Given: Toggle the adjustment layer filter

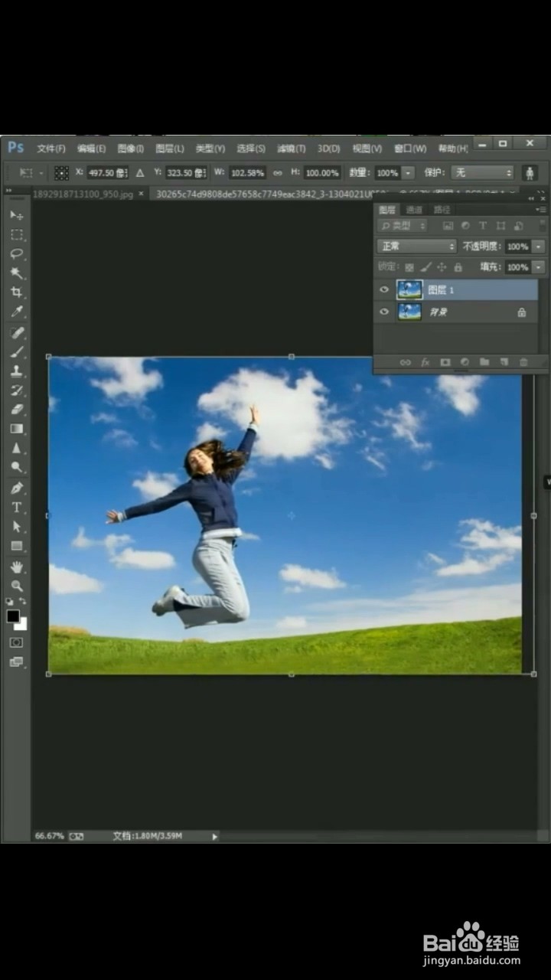Looking at the screenshot, I should click(465, 226).
